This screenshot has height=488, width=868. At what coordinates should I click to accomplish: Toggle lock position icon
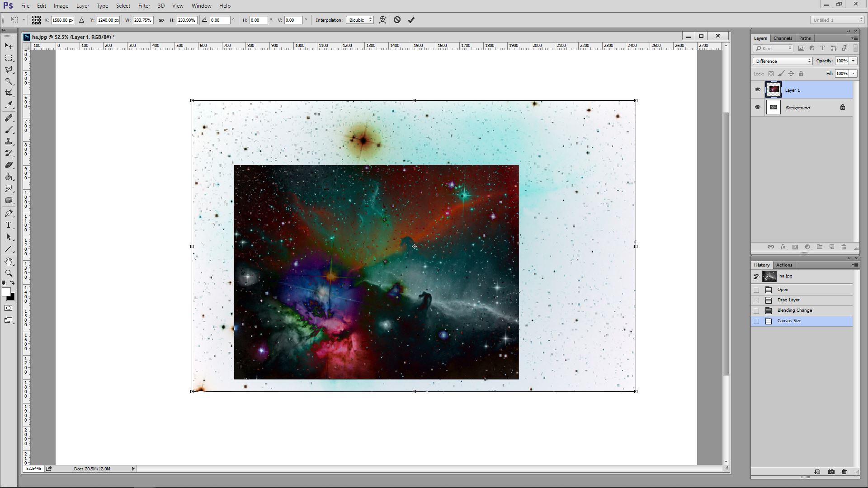pyautogui.click(x=791, y=74)
